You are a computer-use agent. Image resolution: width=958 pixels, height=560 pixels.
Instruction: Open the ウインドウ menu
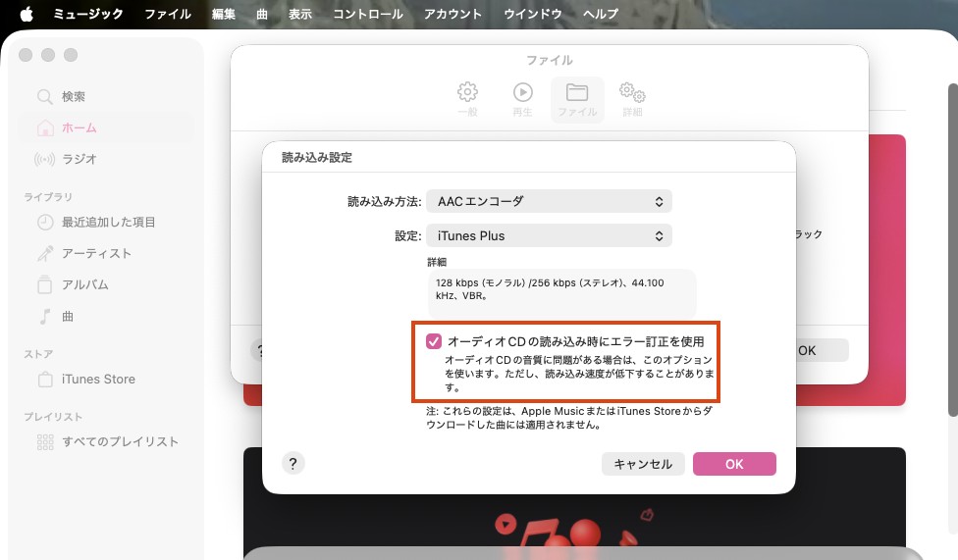[533, 14]
